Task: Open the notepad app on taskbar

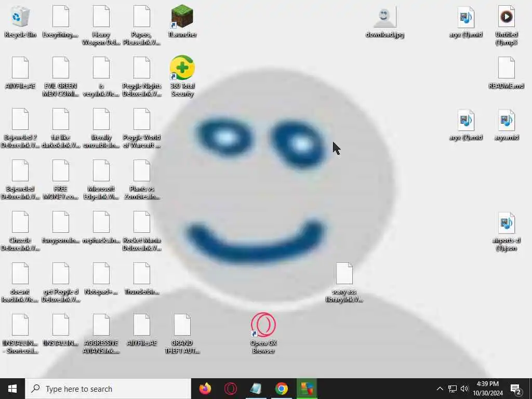Action: coord(256,389)
